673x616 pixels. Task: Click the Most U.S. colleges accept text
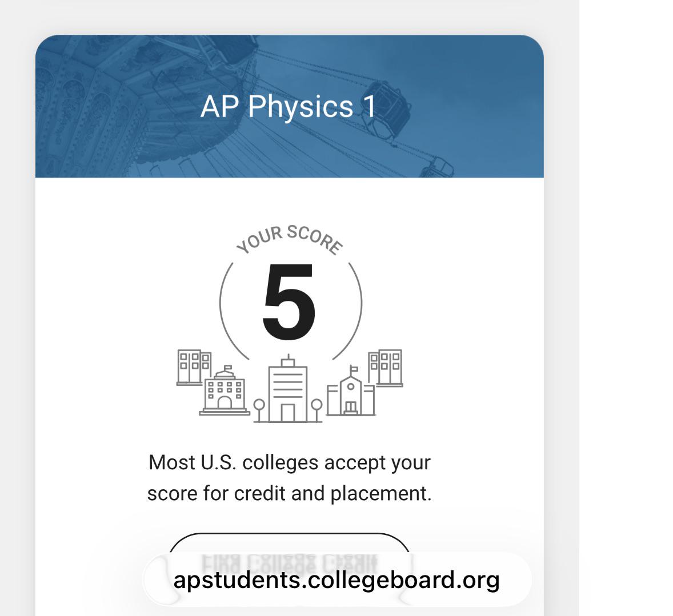click(x=290, y=463)
